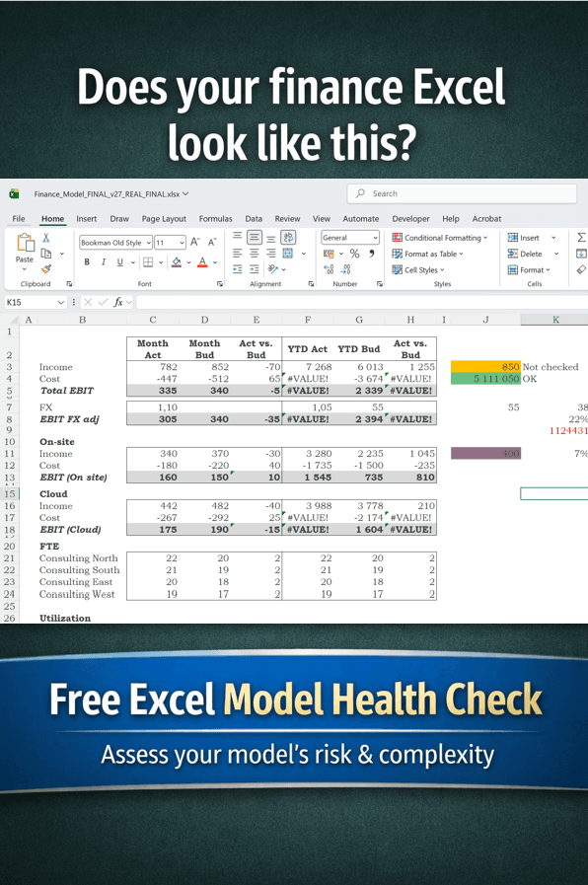Screen dimensions: 588x885
Task: Click Bottom Align icon
Action: (x=271, y=238)
